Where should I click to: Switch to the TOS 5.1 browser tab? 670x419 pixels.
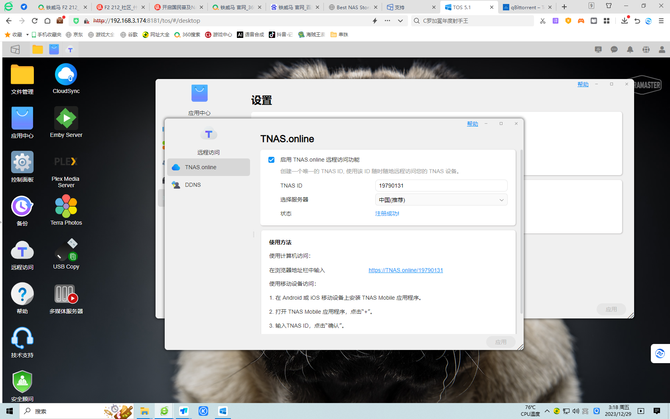[468, 7]
